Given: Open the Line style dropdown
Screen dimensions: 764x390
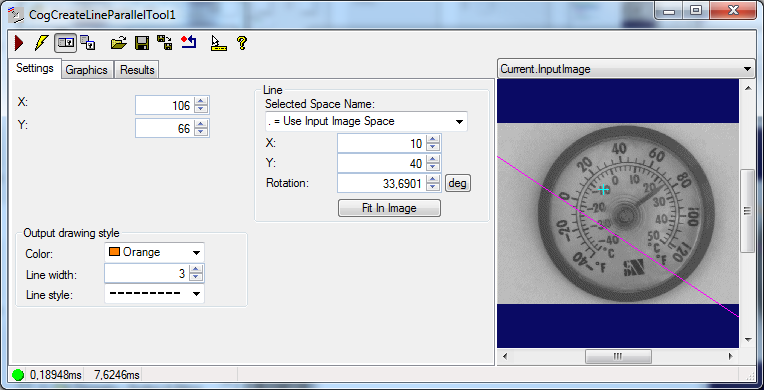Looking at the screenshot, I should click(154, 294).
